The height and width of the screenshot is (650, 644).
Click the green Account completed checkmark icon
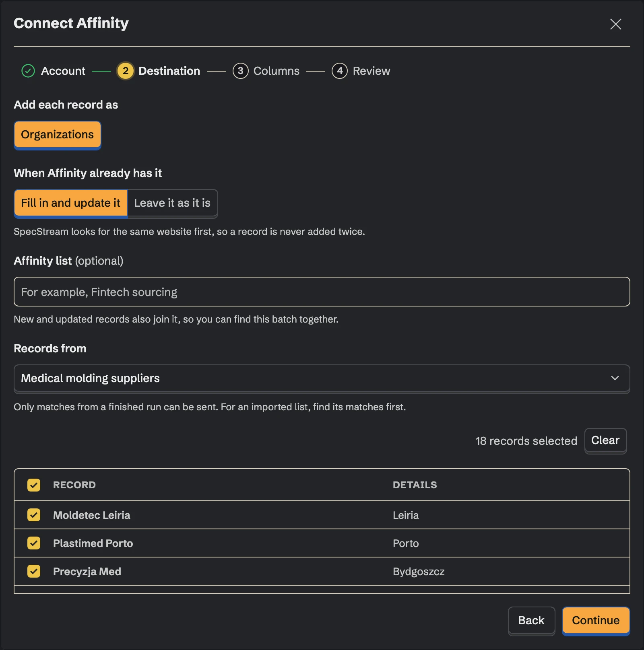tap(28, 71)
